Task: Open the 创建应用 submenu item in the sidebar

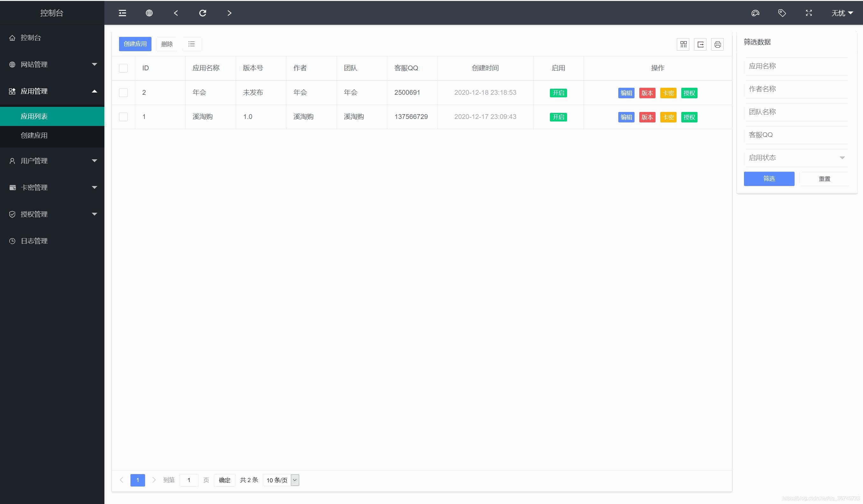Action: tap(34, 135)
